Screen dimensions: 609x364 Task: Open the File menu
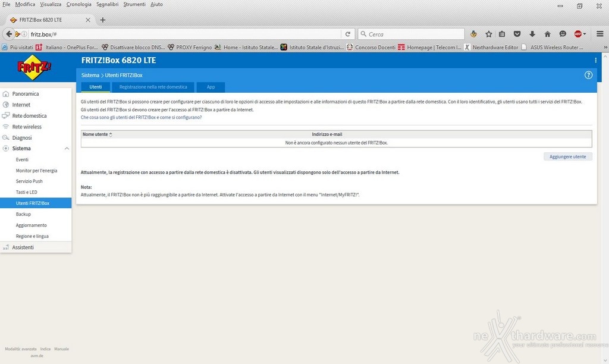[x=6, y=4]
